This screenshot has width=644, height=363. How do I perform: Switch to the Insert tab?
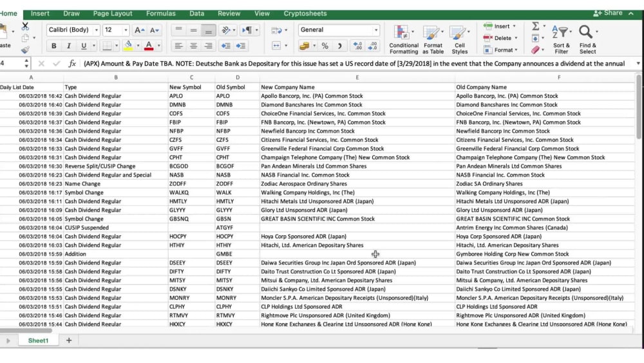point(40,14)
